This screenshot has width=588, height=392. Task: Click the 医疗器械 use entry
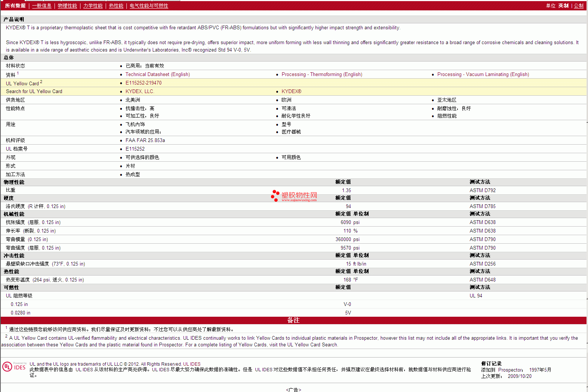tap(291, 132)
